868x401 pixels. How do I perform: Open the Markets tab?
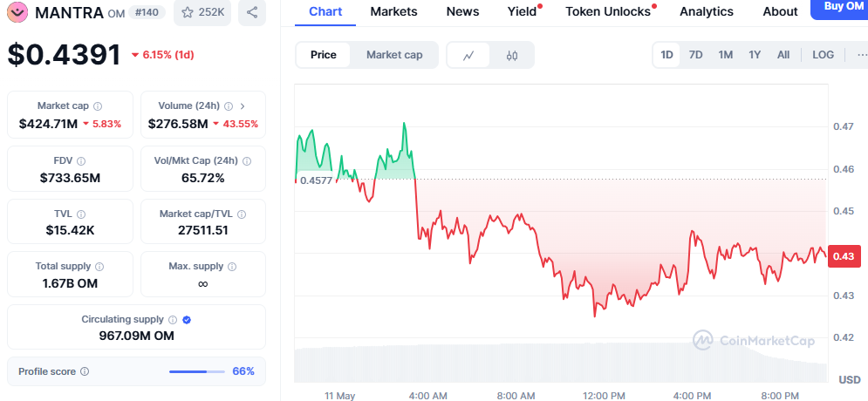click(x=393, y=11)
